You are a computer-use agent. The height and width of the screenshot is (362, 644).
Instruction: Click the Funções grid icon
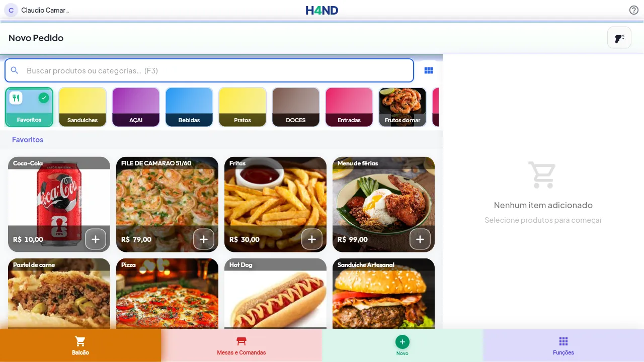(x=563, y=341)
